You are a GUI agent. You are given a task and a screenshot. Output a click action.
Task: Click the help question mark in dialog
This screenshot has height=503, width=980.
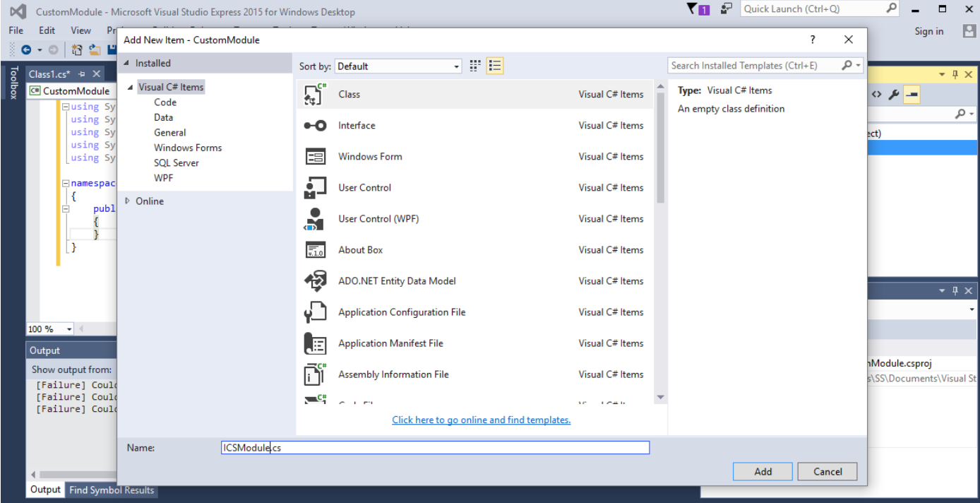coord(813,40)
